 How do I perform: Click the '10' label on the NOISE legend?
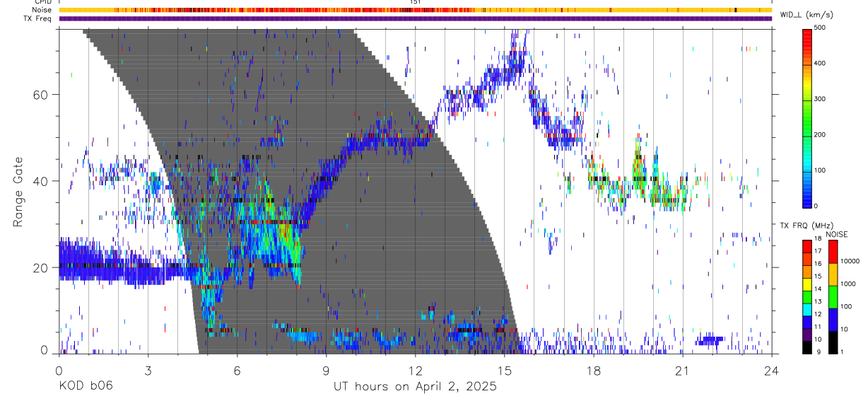coord(845,329)
